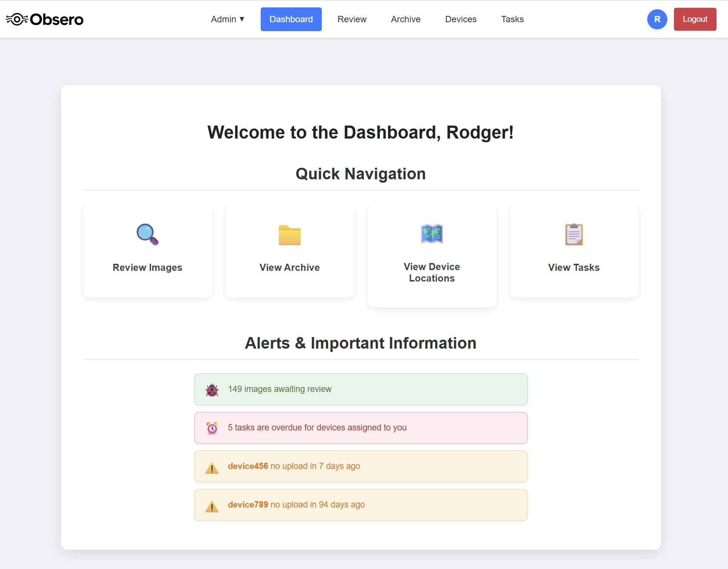Image resolution: width=728 pixels, height=569 pixels.
Task: Open the user avatar R circle
Action: [657, 19]
